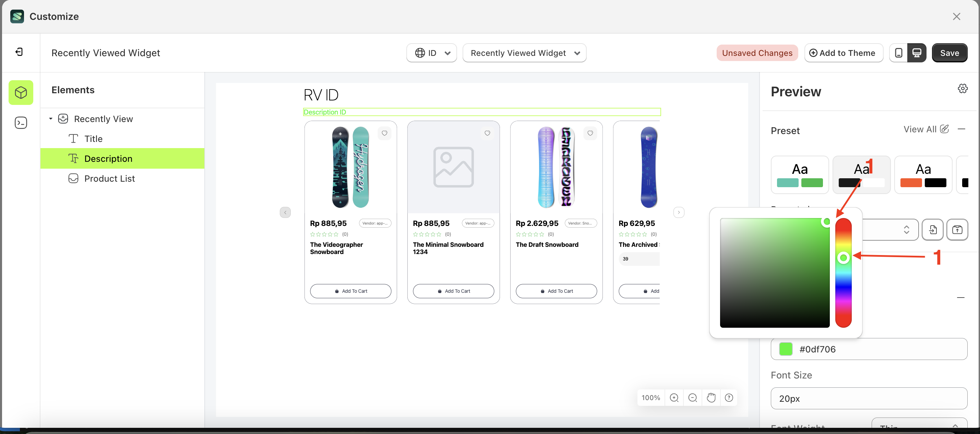
Task: Collapse the Recently View element tree
Action: (x=51, y=118)
